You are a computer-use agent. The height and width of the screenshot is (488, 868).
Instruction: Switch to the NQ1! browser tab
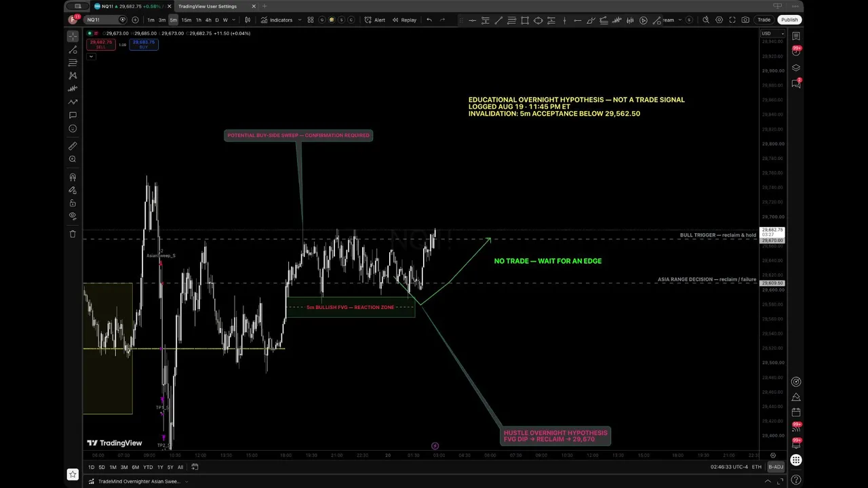coord(130,6)
